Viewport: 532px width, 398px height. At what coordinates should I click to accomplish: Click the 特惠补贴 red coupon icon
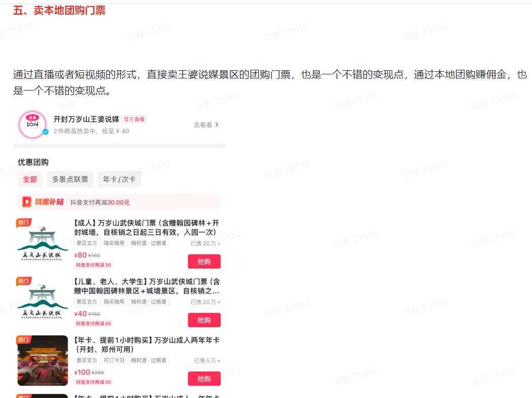27,202
